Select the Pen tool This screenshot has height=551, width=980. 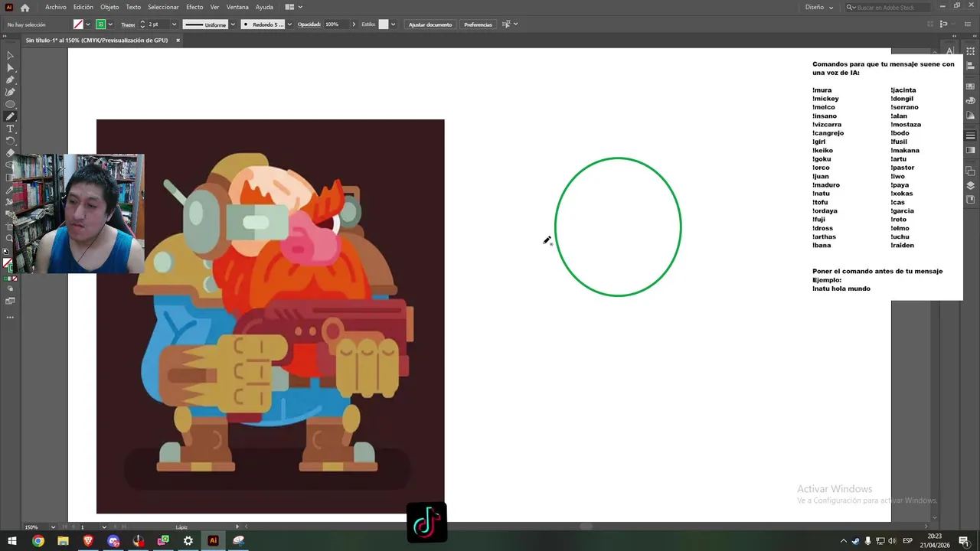[10, 80]
